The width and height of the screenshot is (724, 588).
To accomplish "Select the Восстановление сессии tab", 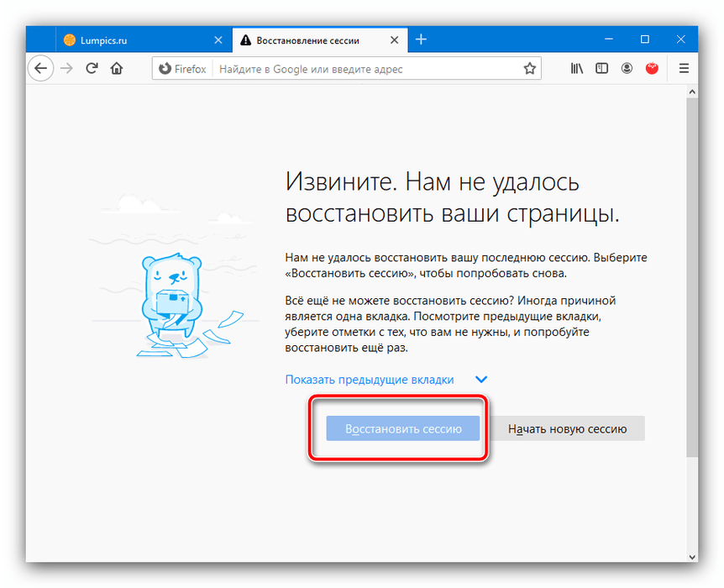I will tap(311, 39).
